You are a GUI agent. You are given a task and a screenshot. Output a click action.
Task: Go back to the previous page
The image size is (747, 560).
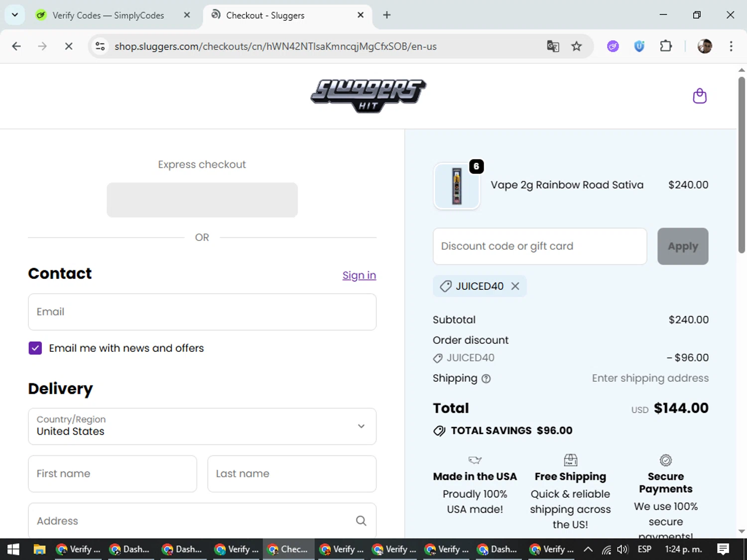pos(16,46)
